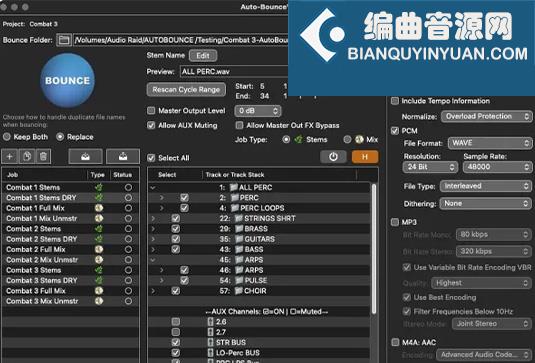The image size is (535, 363).
Task: Enable the MP3 format checkbox
Action: point(395,222)
